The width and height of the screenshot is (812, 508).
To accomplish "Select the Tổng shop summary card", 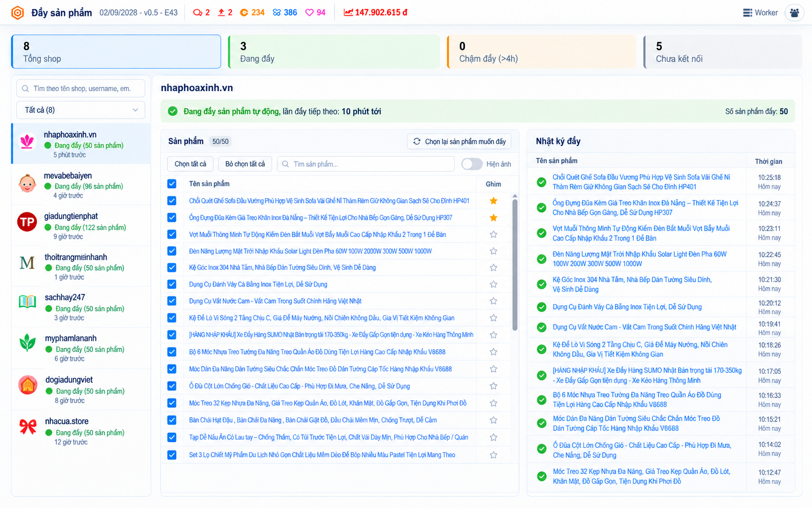I will pyautogui.click(x=116, y=52).
